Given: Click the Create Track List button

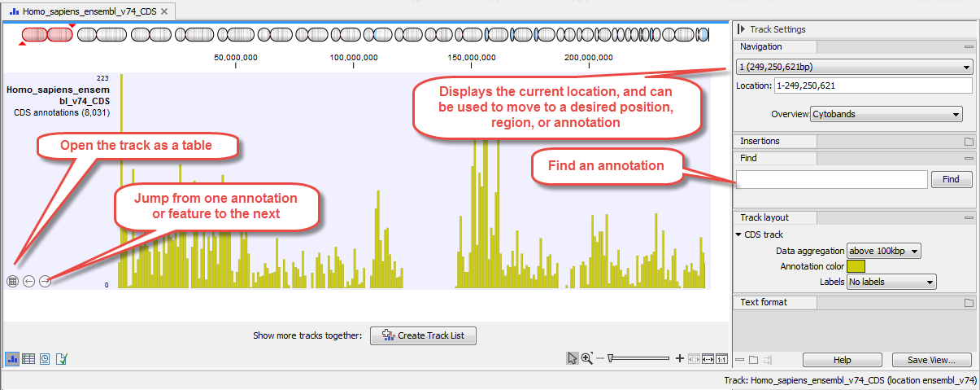Looking at the screenshot, I should click(x=423, y=335).
